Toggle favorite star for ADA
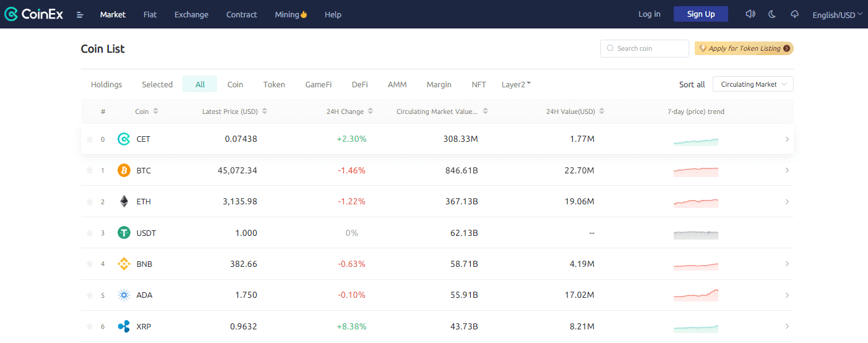Viewport: 868px width, 343px height. click(x=90, y=295)
